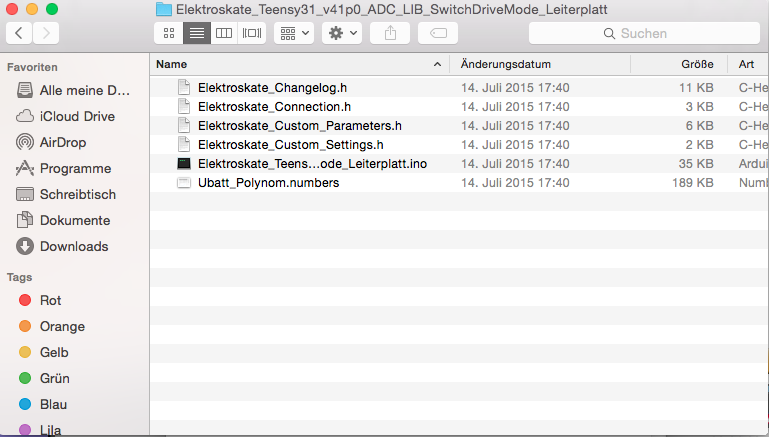Click the Dokumente documents icon
Screen dimensions: 769x437
(25, 220)
